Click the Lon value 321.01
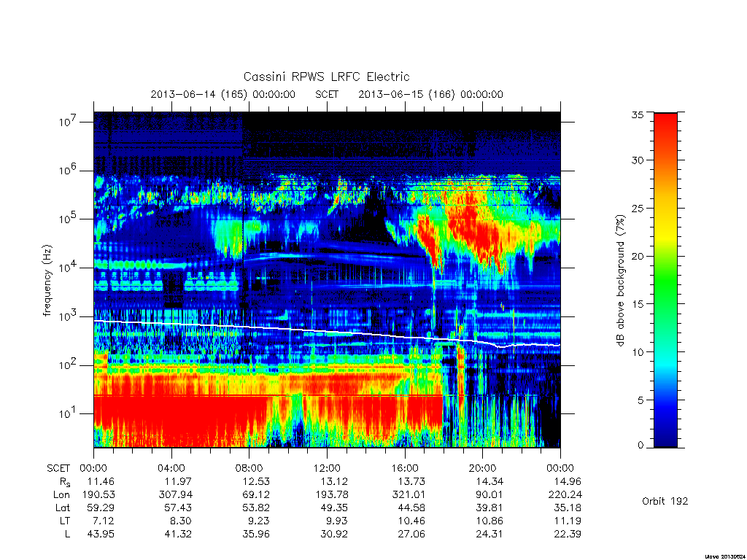747x560 pixels. [409, 494]
